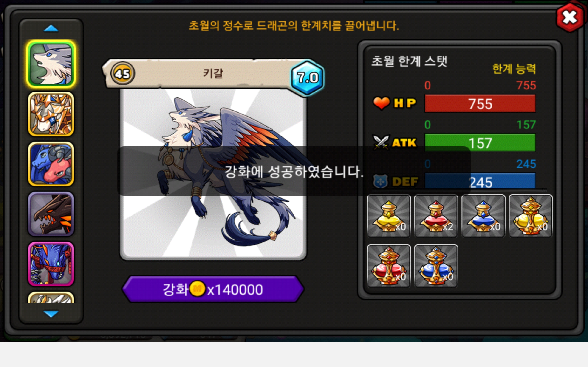Close the transcendence panel with red X
Viewport: 588px width, 367px height.
click(x=570, y=17)
